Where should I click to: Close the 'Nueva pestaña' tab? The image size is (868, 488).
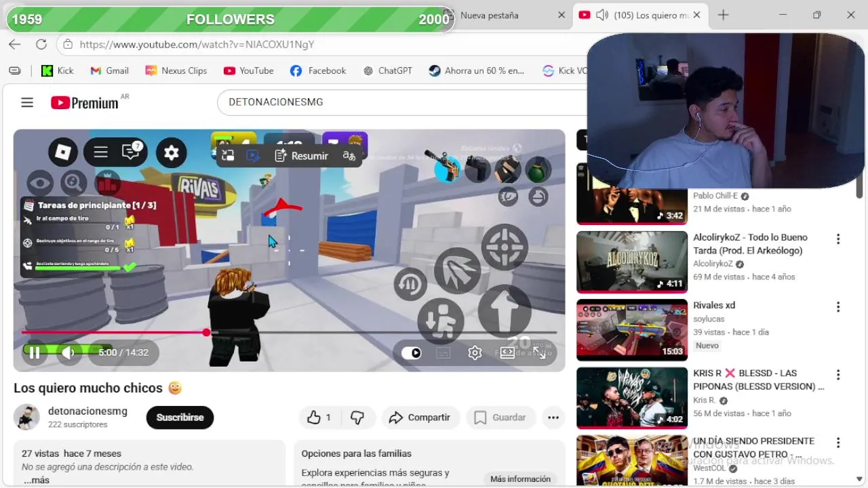(x=561, y=15)
